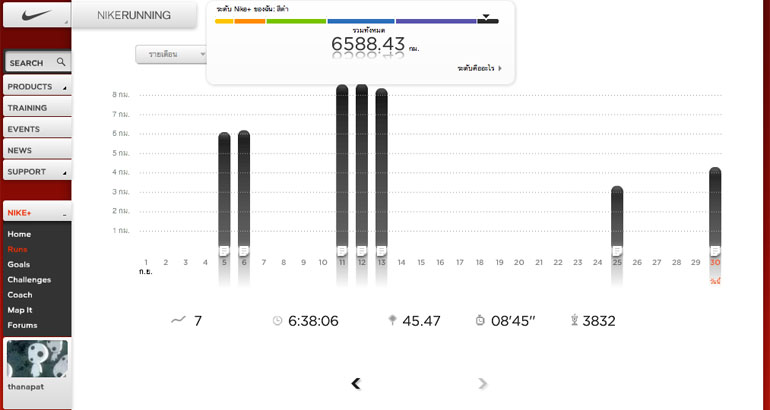Open the EVENTS menu item
770x410 pixels.
[36, 129]
